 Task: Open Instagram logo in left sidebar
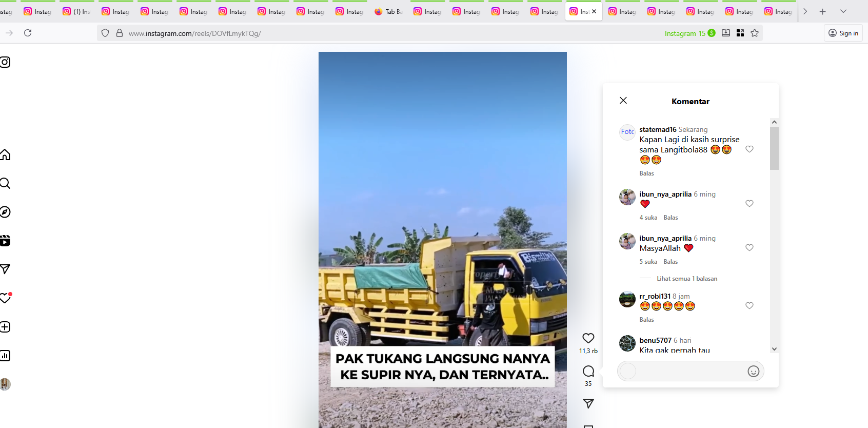(x=5, y=62)
